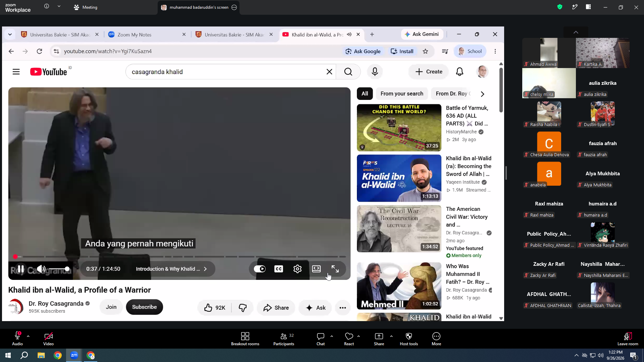
Task: Toggle the autoplay switch
Action: pos(260,269)
